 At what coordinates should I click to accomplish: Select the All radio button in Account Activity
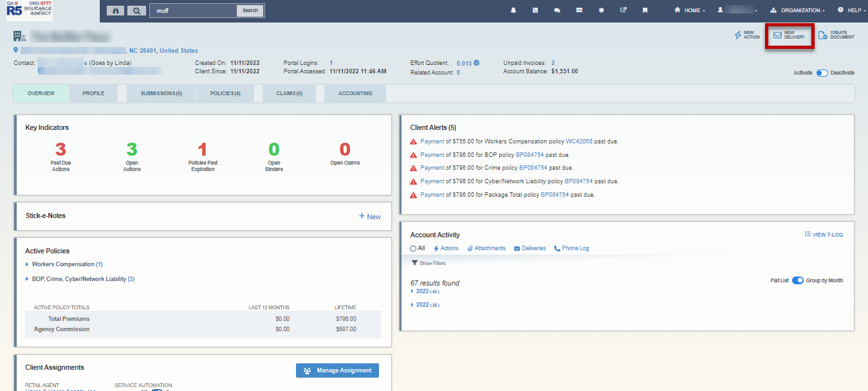click(x=414, y=248)
